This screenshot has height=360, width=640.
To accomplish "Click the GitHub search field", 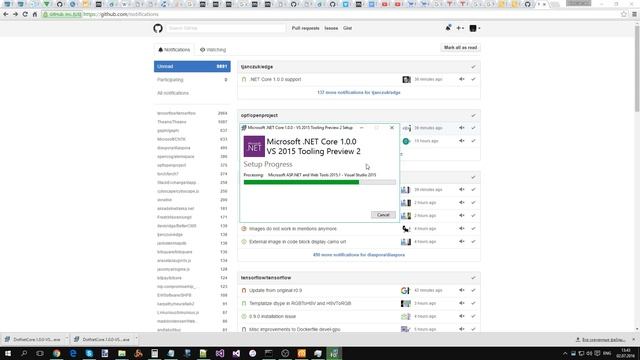I will tap(226, 28).
